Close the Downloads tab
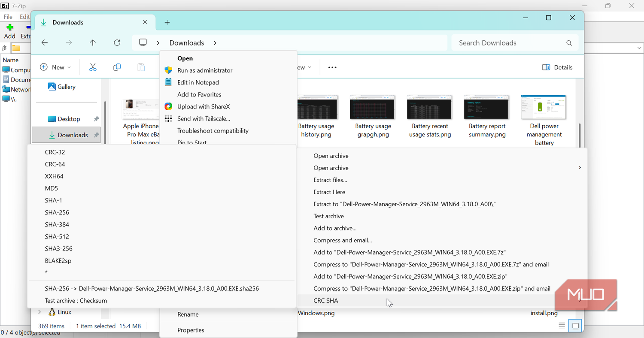644x338 pixels. point(145,22)
